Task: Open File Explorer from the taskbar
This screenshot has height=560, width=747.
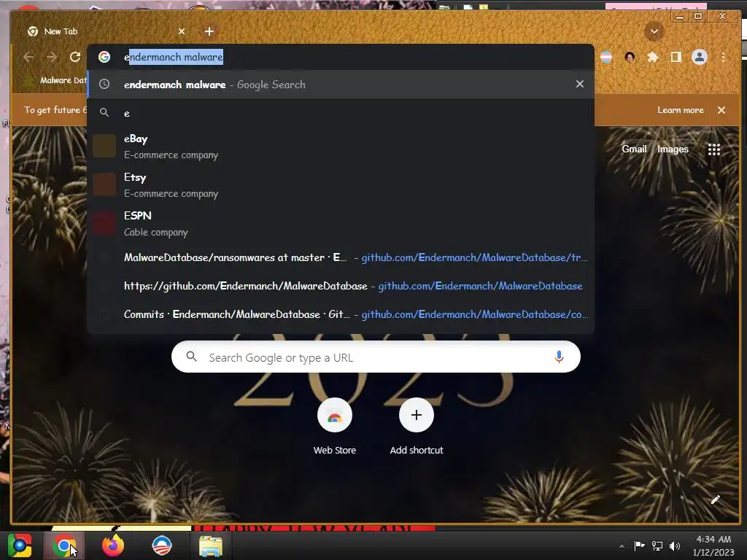Action: coord(211,546)
